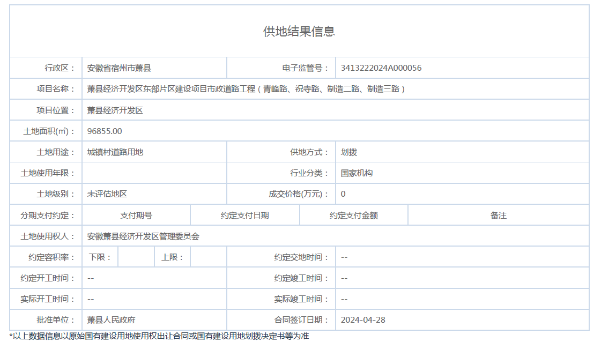Select the contract signing date 2024-04-28
The height and width of the screenshot is (364, 601).
click(363, 320)
